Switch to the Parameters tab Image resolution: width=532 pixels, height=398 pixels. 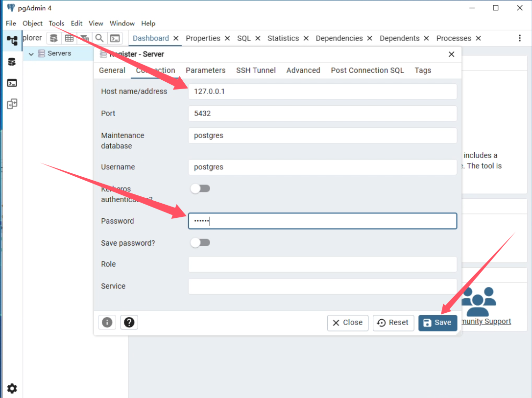click(206, 70)
